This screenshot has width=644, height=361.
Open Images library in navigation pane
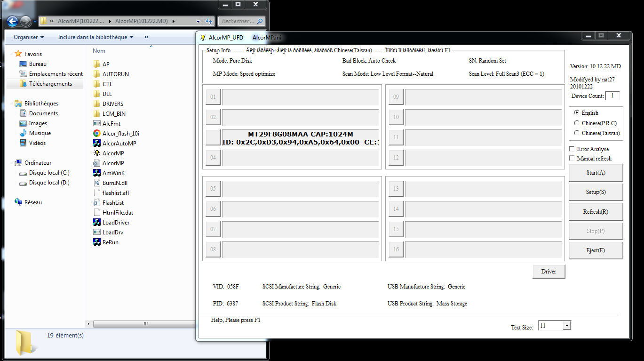pos(38,123)
